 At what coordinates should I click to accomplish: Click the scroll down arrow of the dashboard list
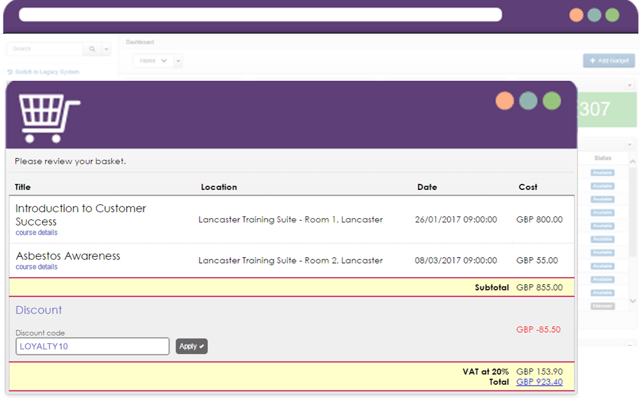(x=633, y=301)
